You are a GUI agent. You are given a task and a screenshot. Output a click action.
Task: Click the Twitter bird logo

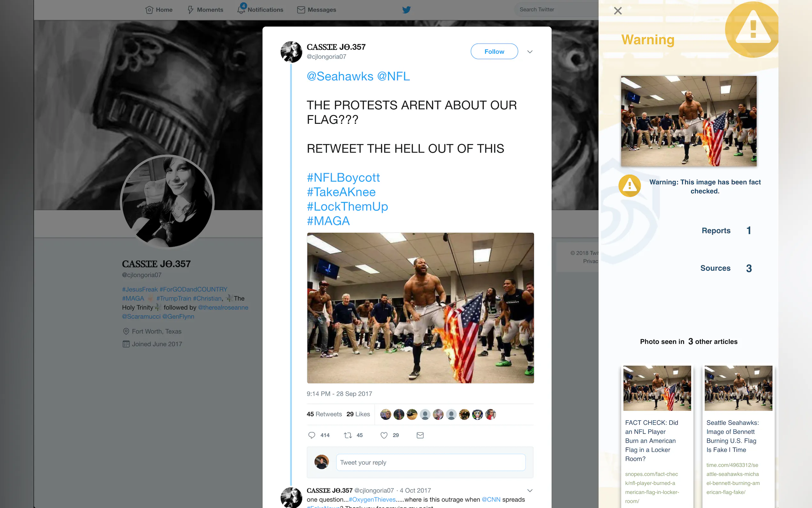pyautogui.click(x=406, y=10)
